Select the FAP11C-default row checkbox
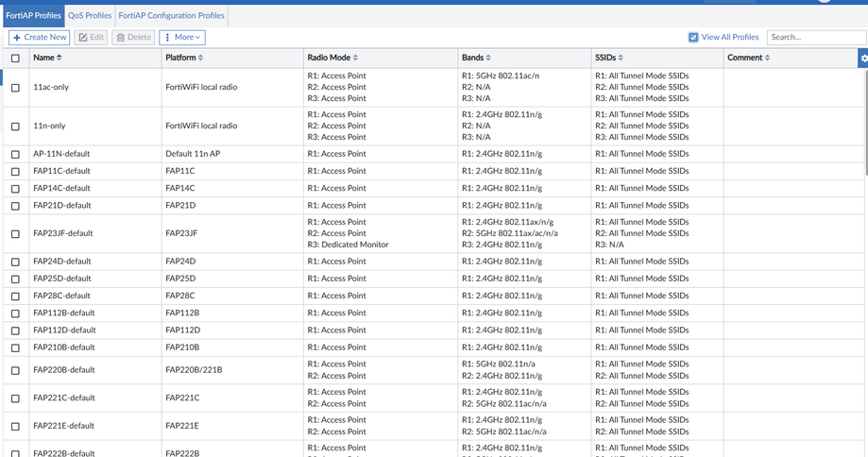The height and width of the screenshot is (457, 868). click(15, 172)
